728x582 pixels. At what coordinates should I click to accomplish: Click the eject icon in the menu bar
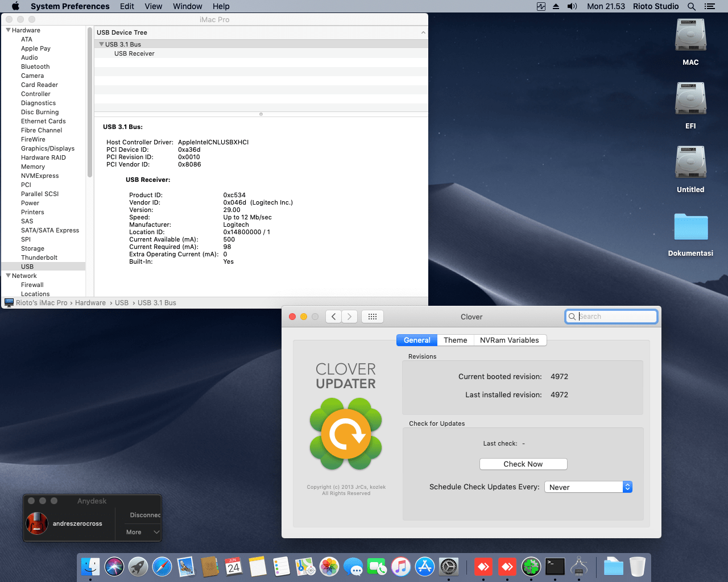pyautogui.click(x=556, y=6)
